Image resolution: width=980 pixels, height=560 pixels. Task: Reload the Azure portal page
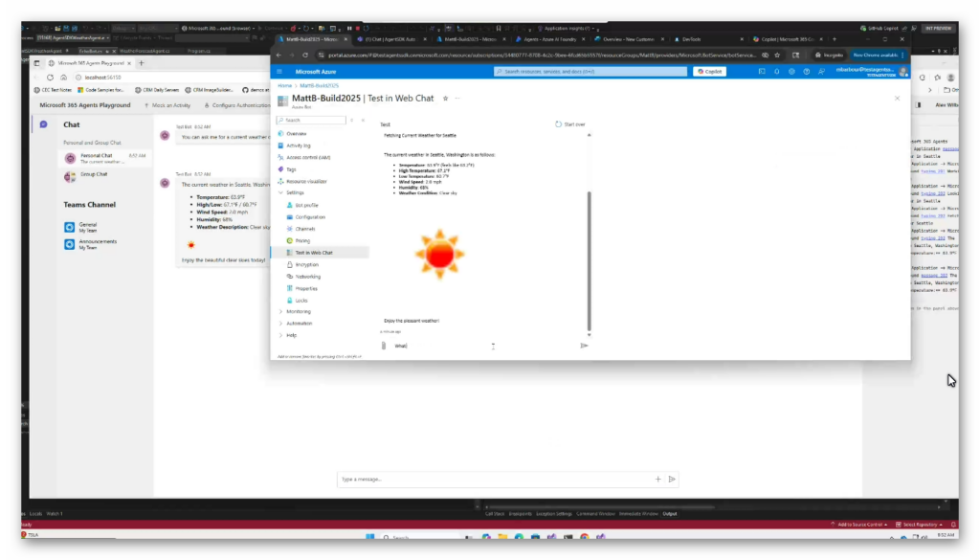pos(305,55)
